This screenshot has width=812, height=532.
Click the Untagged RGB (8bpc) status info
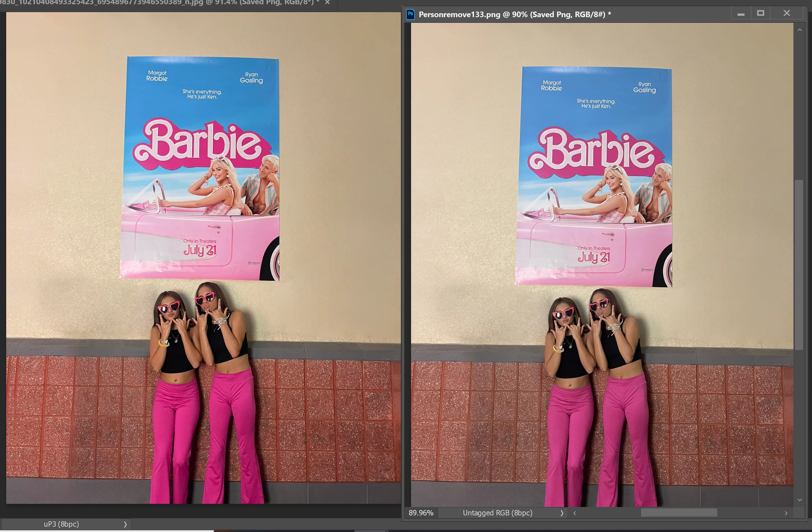click(497, 513)
